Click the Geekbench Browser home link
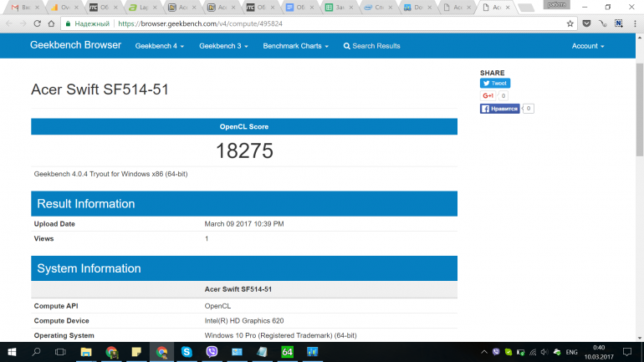 [x=75, y=45]
